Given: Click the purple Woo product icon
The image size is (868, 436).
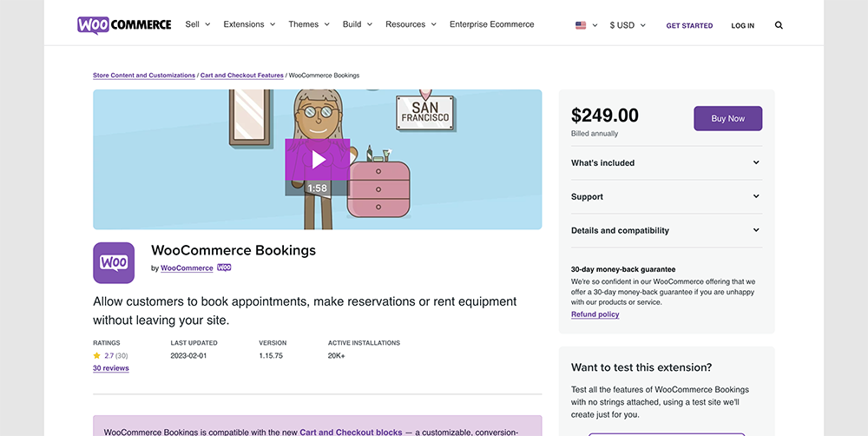Looking at the screenshot, I should 114,262.
